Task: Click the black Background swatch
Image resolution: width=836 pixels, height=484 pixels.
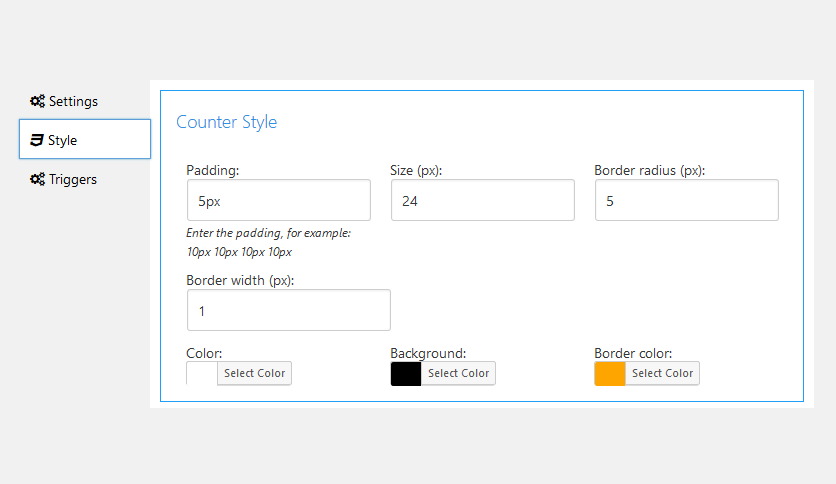Action: pyautogui.click(x=406, y=373)
